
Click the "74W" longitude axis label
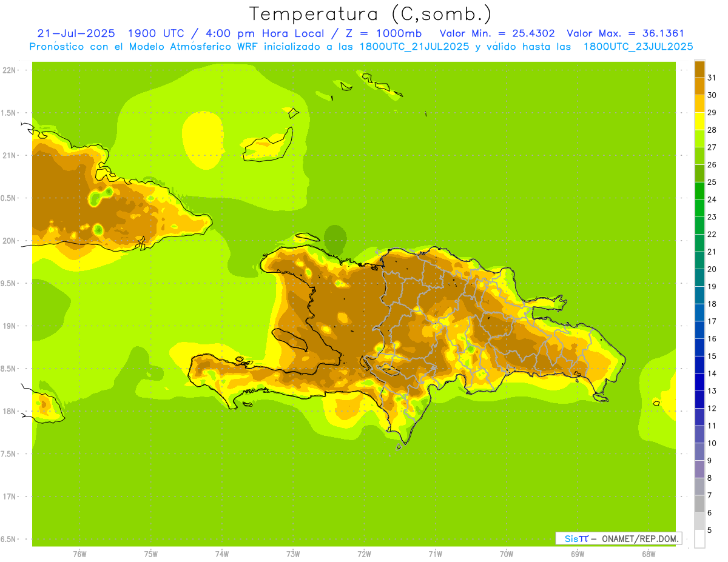tap(222, 554)
